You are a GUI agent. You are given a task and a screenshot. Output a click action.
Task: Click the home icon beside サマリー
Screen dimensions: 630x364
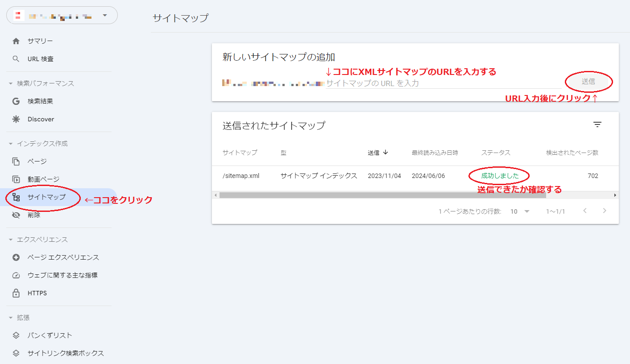click(x=16, y=41)
